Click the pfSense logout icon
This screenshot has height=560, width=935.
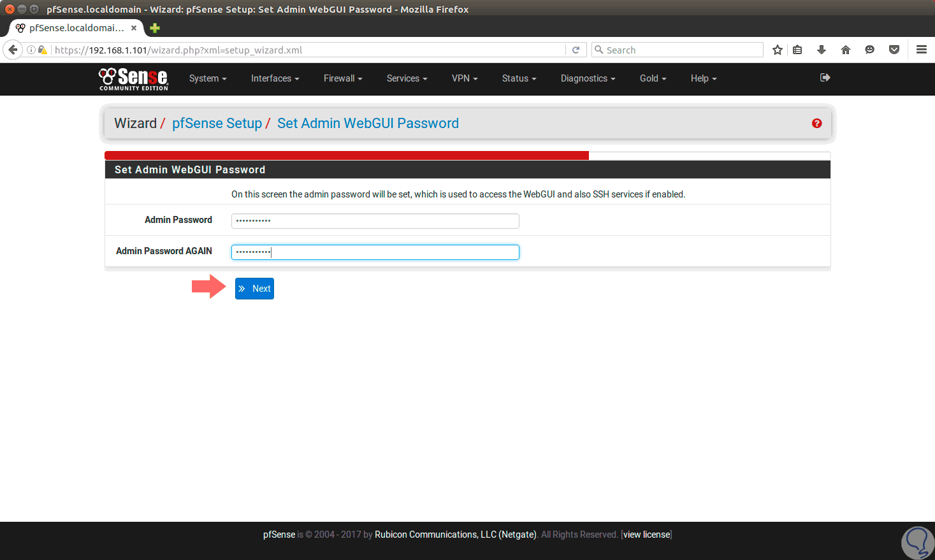pos(825,78)
